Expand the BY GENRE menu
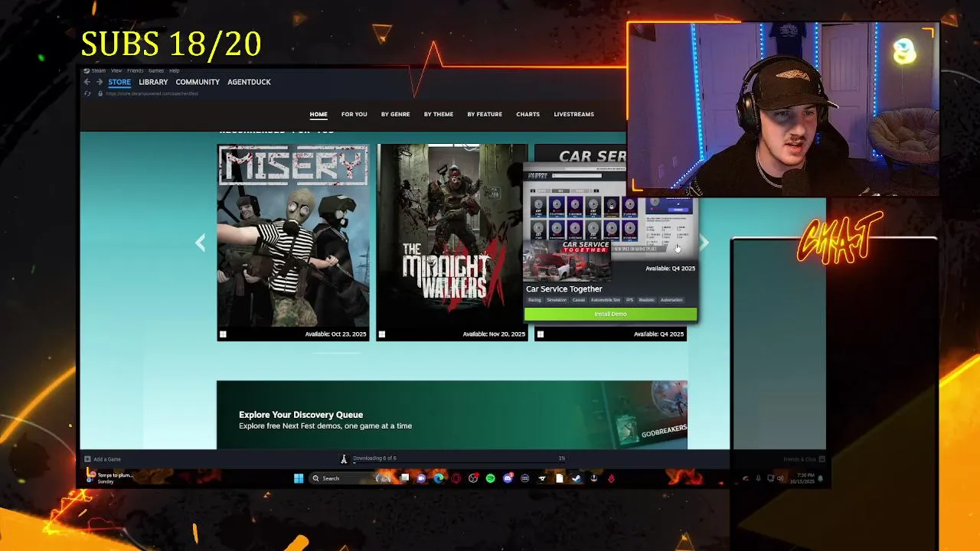The width and height of the screenshot is (980, 551). (x=395, y=114)
